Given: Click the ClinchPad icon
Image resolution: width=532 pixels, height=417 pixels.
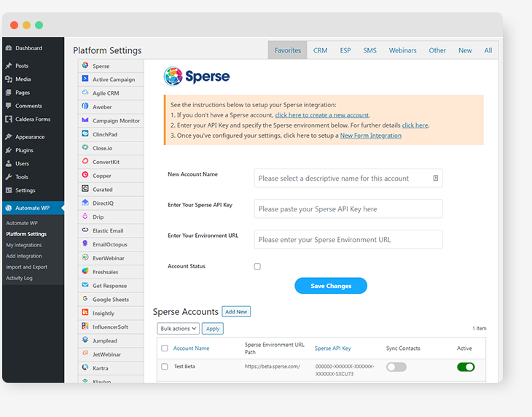Looking at the screenshot, I should [x=85, y=133].
